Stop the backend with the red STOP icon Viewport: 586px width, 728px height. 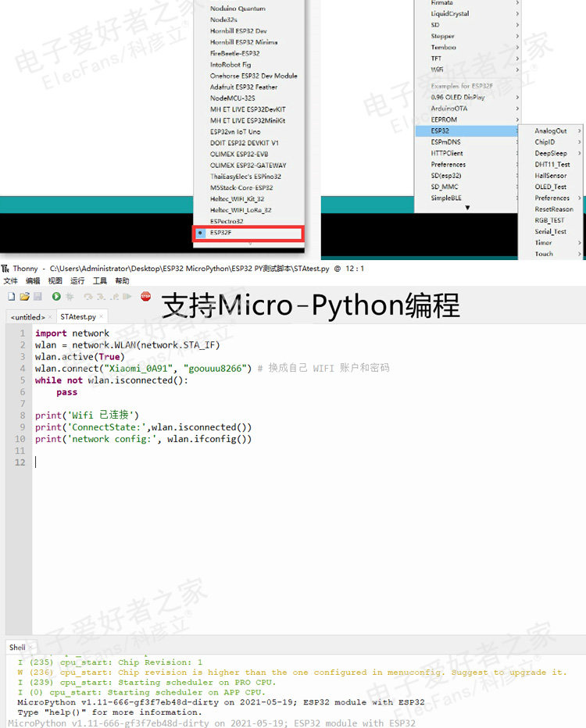[x=146, y=296]
